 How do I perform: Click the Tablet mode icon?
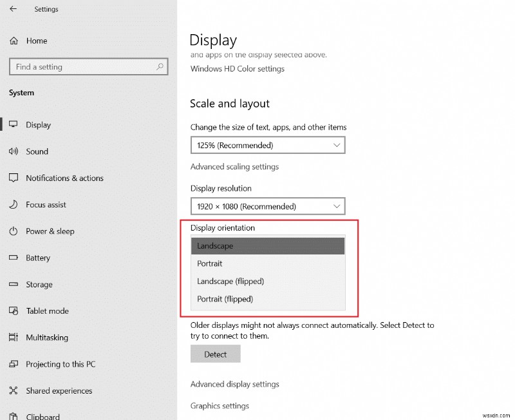(x=14, y=311)
